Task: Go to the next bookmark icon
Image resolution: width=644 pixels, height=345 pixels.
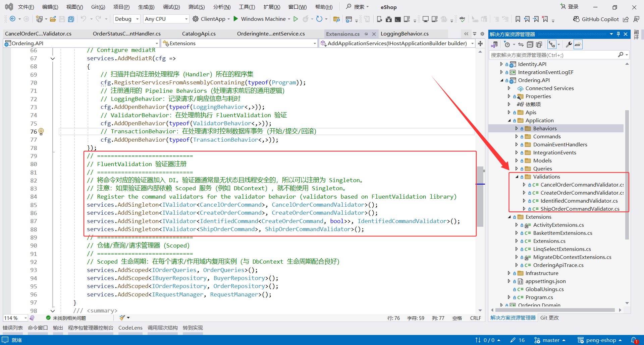Action: click(x=536, y=19)
